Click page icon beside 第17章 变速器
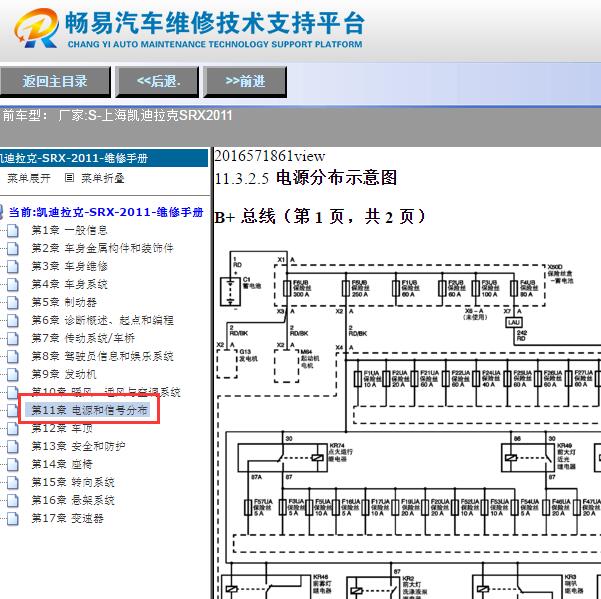The image size is (601, 599). pyautogui.click(x=13, y=519)
